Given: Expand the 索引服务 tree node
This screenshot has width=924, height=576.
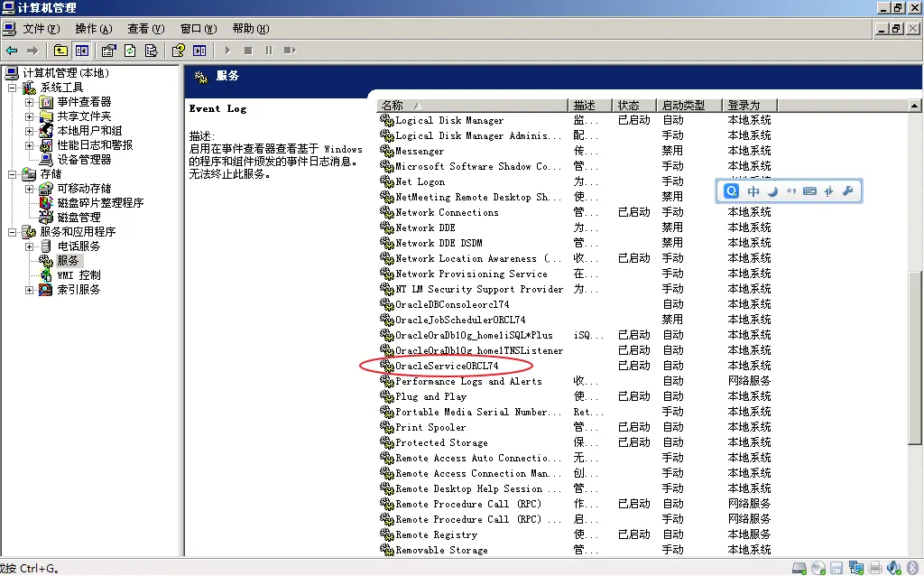Looking at the screenshot, I should pos(30,290).
